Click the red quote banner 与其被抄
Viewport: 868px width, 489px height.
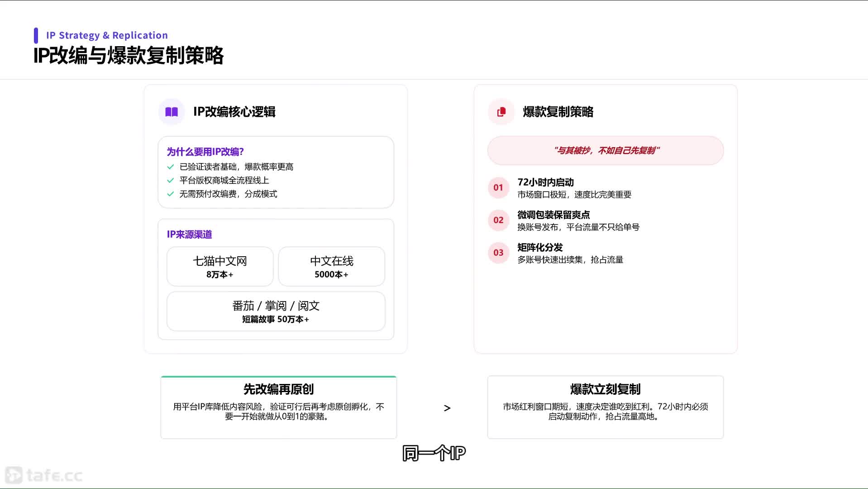click(x=606, y=151)
